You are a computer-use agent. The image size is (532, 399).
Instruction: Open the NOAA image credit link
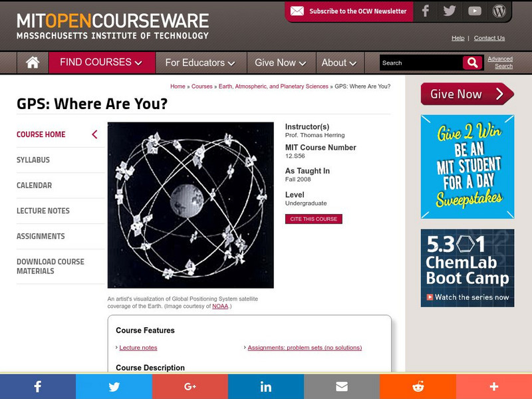tap(220, 306)
